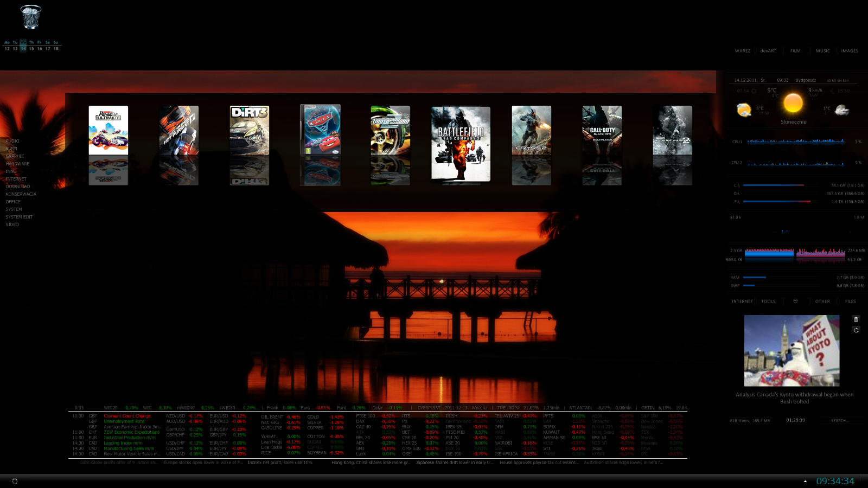The width and height of the screenshot is (868, 488).
Task: Show hidden tray icons arrow near clock
Action: pos(805,481)
